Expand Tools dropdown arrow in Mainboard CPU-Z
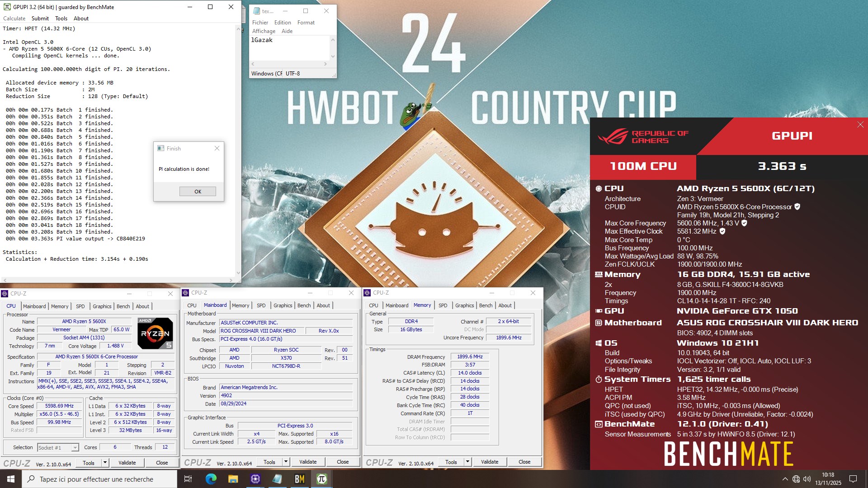 tap(286, 462)
